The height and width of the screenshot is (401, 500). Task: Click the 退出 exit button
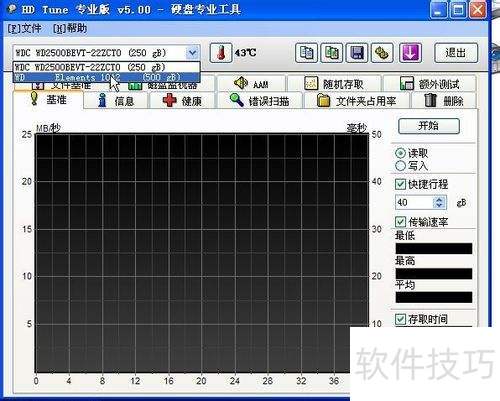point(456,53)
